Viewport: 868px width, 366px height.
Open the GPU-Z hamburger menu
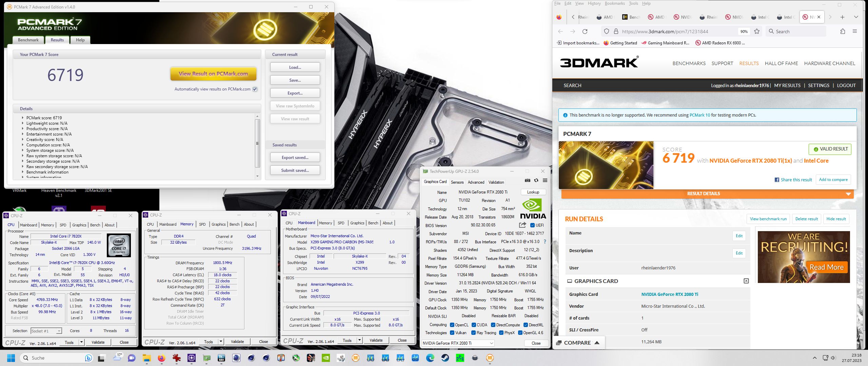point(545,180)
